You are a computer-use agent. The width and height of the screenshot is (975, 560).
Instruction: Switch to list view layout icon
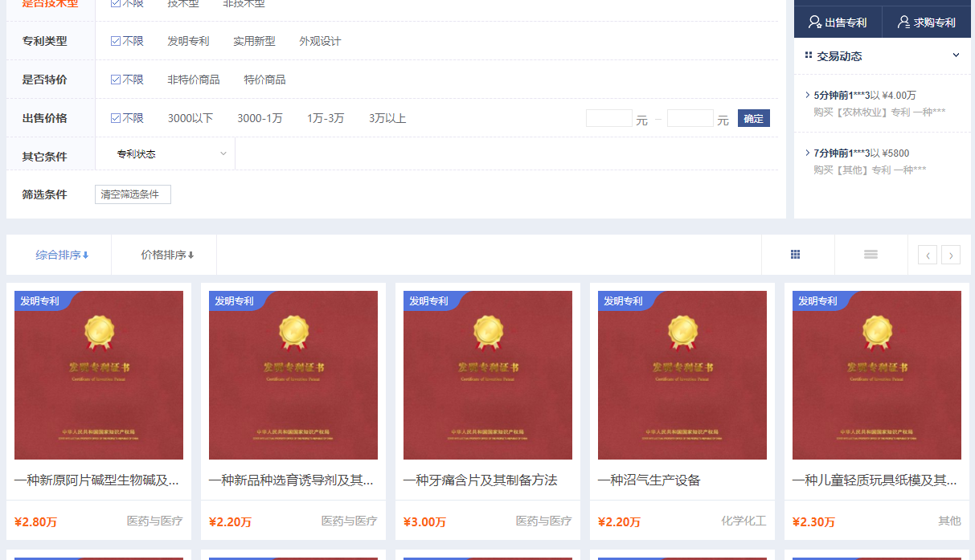coord(871,255)
